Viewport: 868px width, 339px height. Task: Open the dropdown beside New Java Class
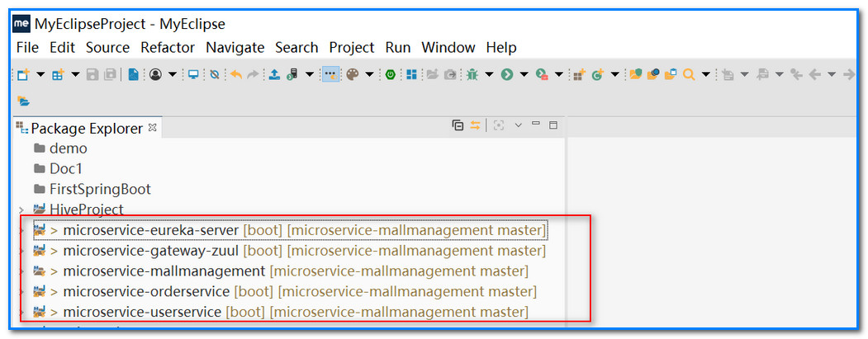[614, 75]
